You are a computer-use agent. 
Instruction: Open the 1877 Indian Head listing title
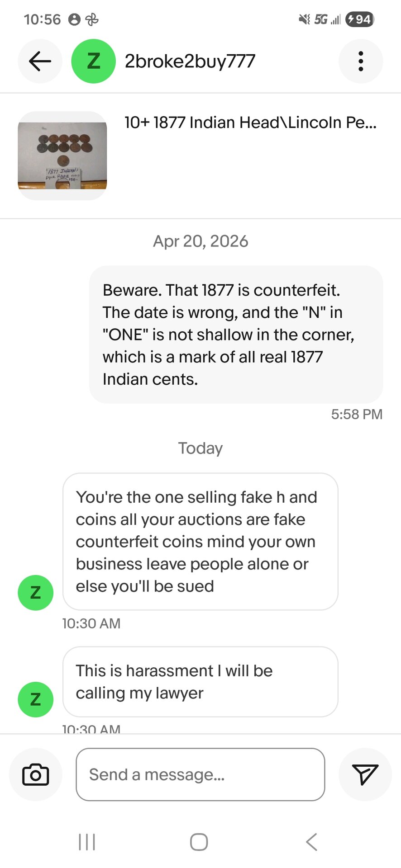click(x=250, y=123)
